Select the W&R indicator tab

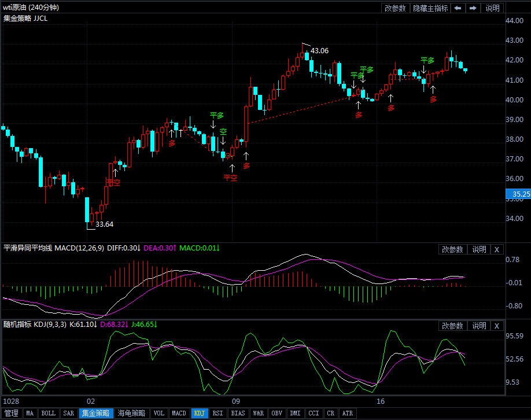click(258, 413)
